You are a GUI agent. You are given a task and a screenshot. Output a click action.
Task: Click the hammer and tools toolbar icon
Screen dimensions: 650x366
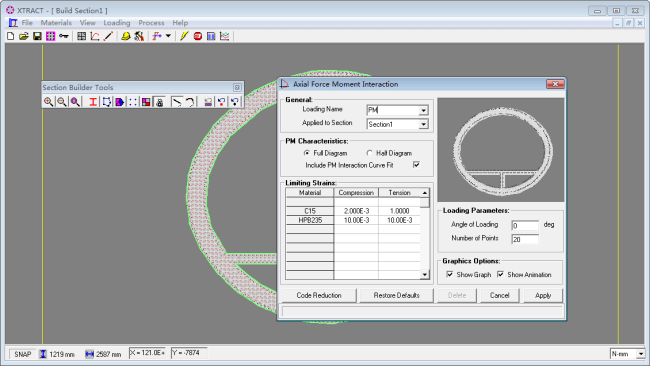[x=139, y=36]
